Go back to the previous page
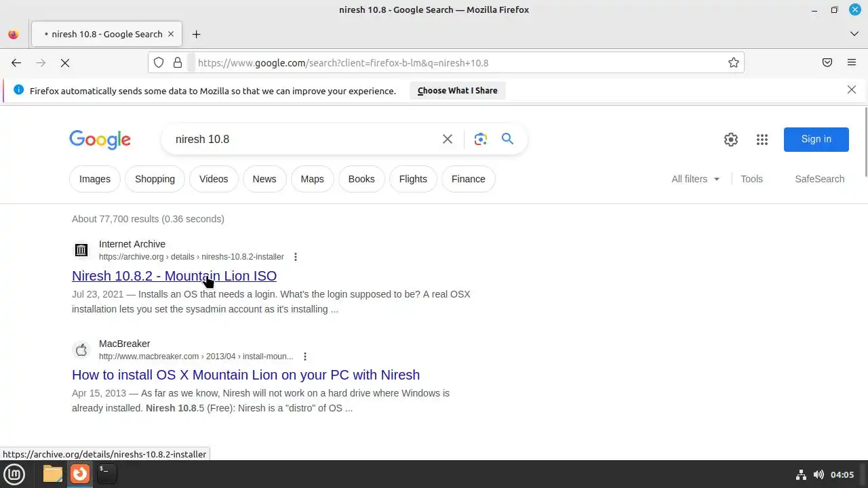The width and height of the screenshot is (868, 488). [16, 63]
